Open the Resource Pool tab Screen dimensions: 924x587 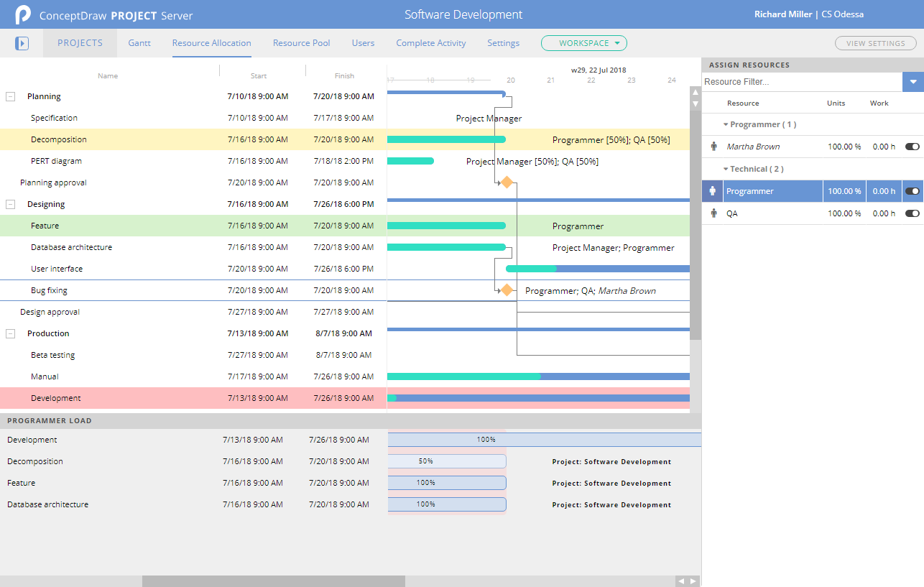pyautogui.click(x=301, y=43)
